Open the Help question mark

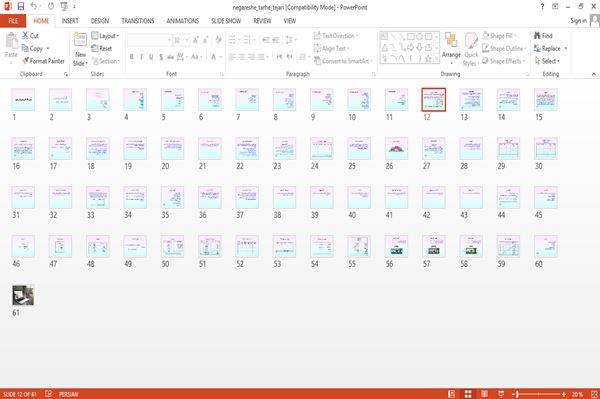pyautogui.click(x=542, y=7)
